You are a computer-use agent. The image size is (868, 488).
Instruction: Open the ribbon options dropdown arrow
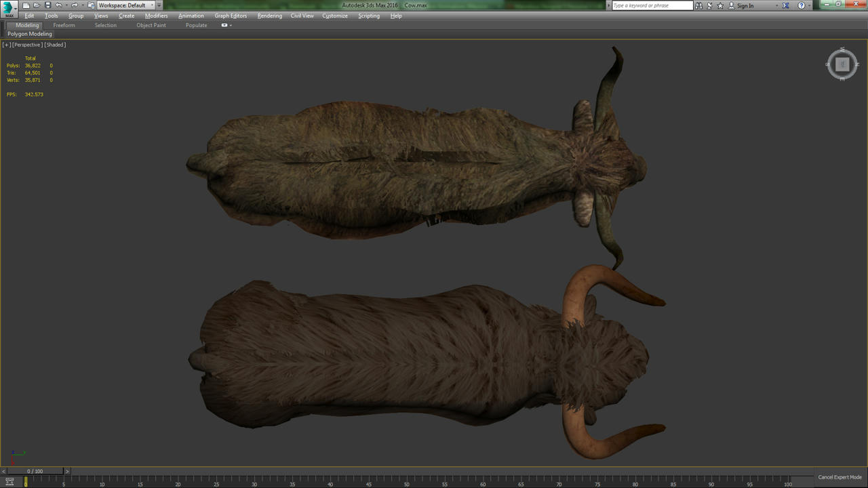(231, 25)
